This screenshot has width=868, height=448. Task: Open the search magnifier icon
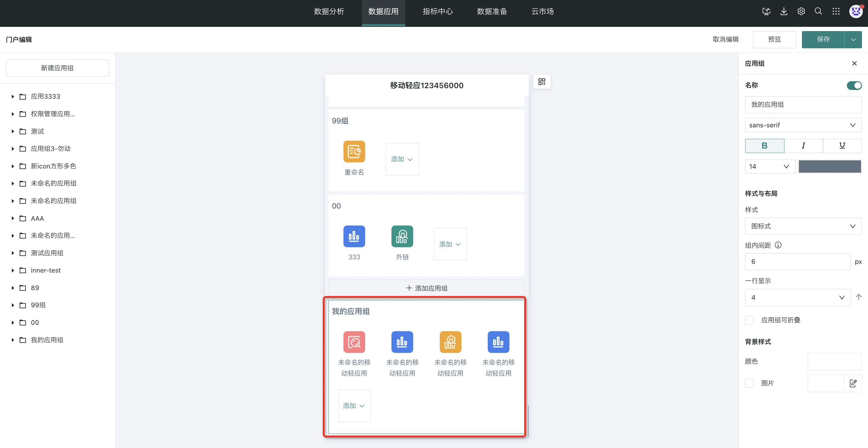pos(818,11)
